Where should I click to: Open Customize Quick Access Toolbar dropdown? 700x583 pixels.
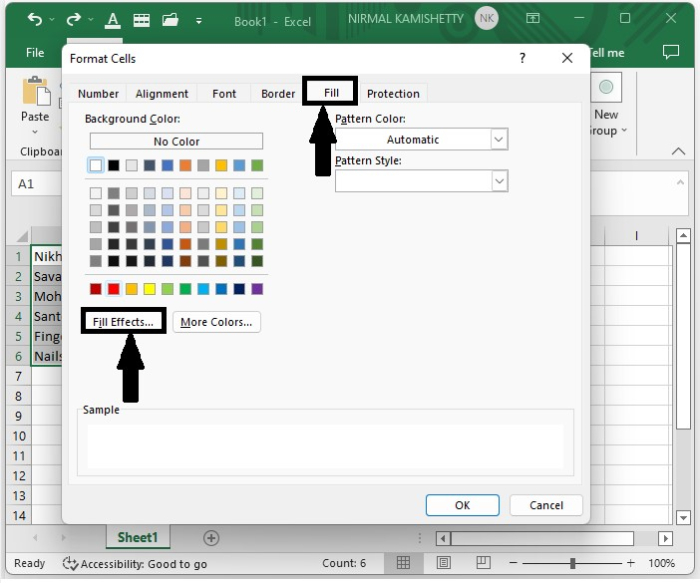(198, 20)
